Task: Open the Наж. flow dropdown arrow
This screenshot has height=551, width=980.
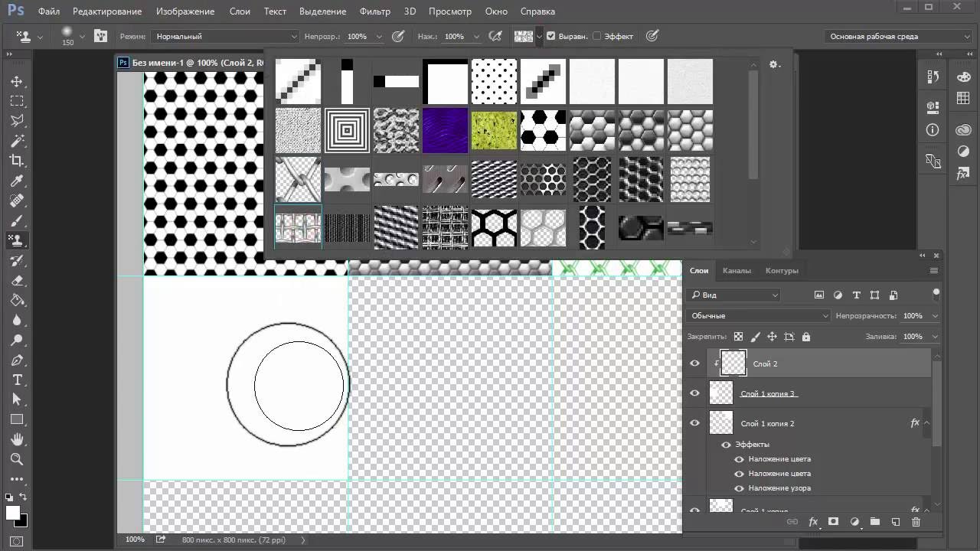Action: point(475,36)
